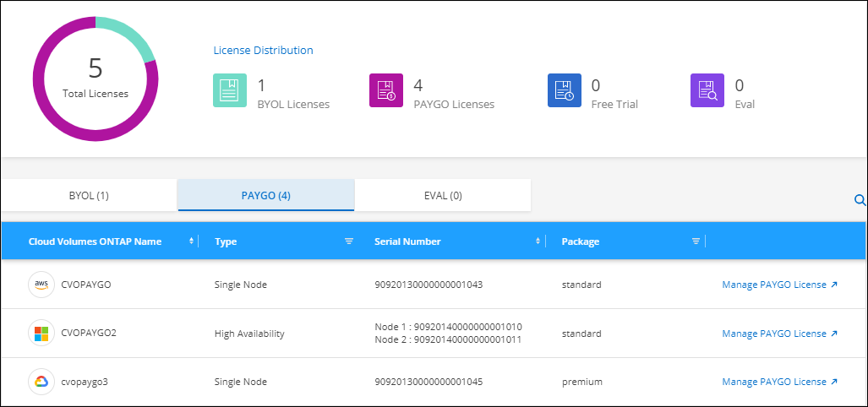868x407 pixels.
Task: Switch to the BYOL (1) tab
Action: point(89,196)
